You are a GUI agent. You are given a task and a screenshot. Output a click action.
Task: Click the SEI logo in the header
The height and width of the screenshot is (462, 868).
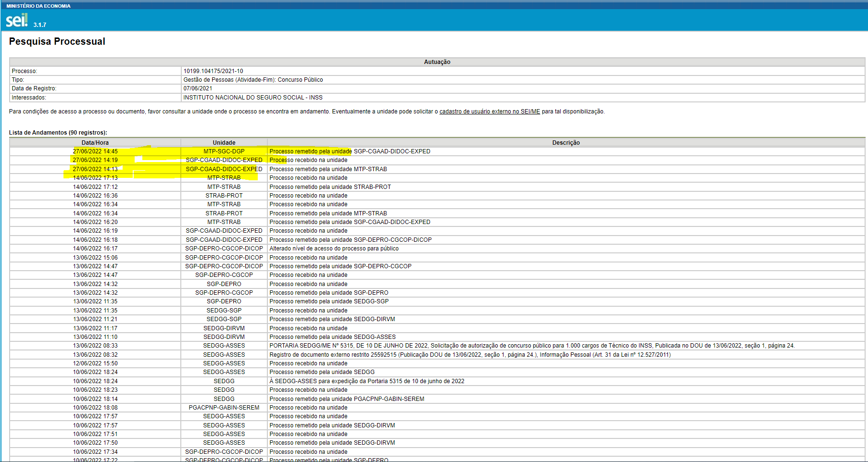point(17,20)
